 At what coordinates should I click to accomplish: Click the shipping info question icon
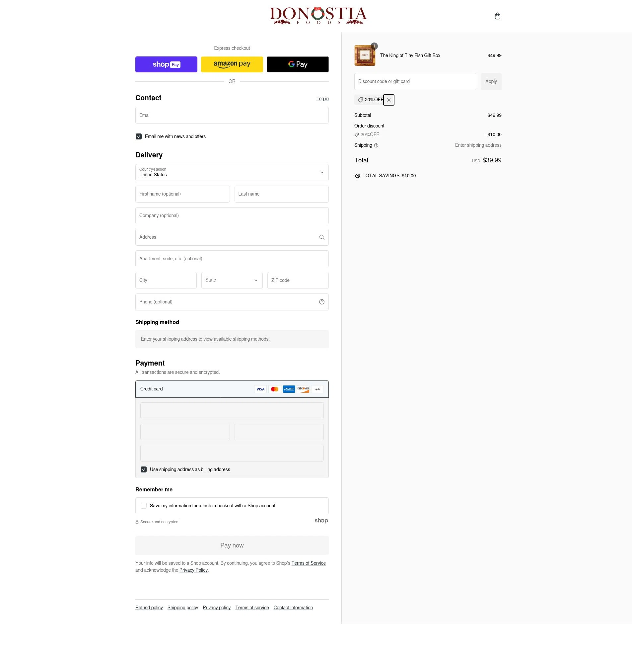pyautogui.click(x=376, y=145)
